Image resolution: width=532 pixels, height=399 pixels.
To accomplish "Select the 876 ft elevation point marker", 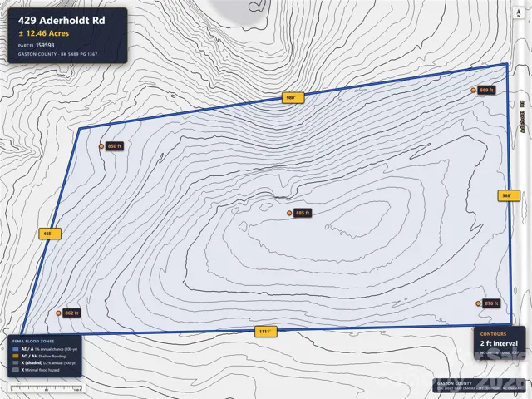I will click(478, 303).
